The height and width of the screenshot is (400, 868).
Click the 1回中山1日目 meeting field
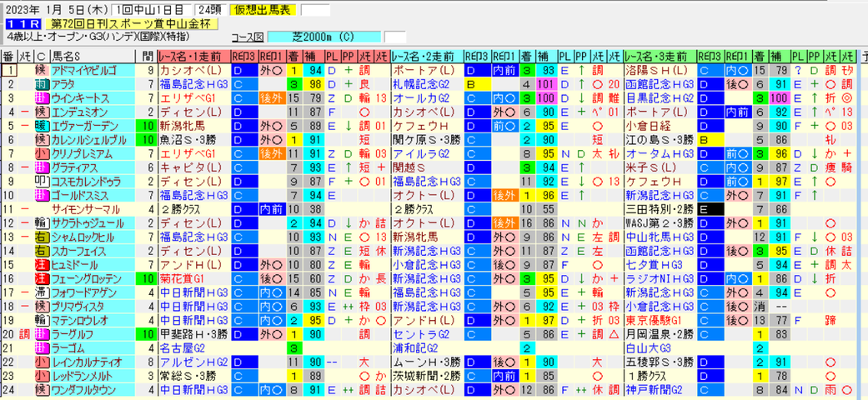point(151,10)
